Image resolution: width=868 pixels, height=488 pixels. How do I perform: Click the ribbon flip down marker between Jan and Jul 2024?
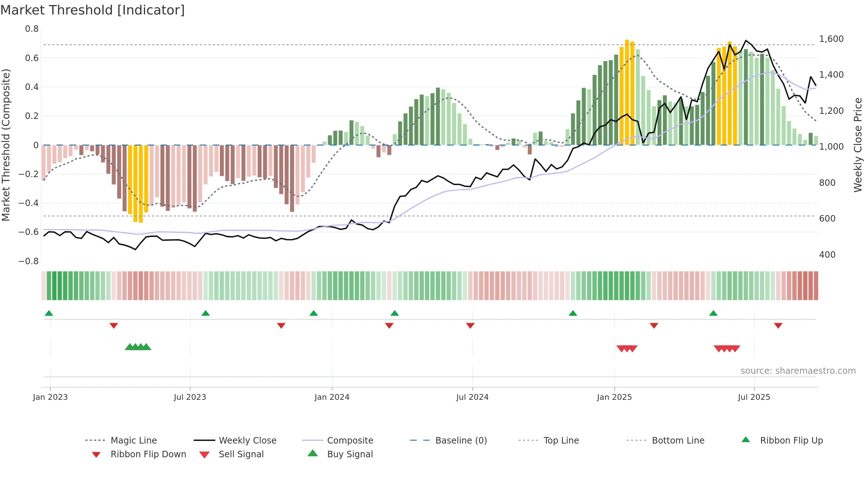(389, 326)
